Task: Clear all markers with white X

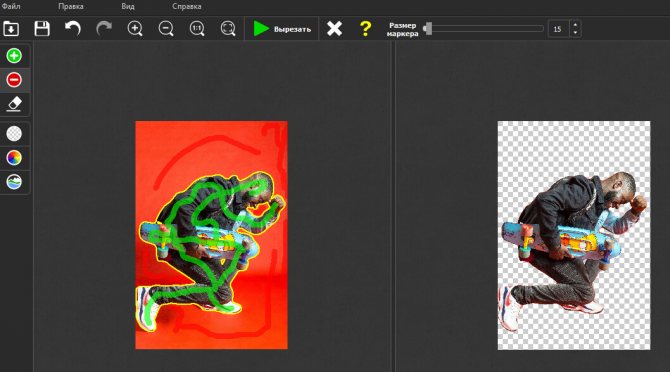Action: [334, 29]
